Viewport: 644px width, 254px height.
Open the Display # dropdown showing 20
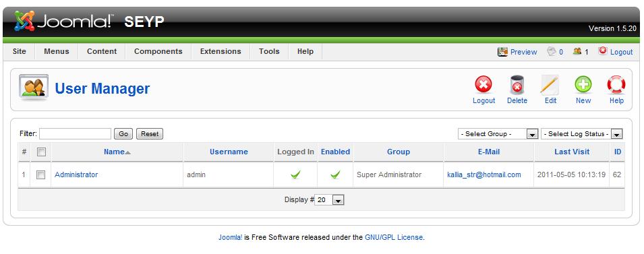(x=329, y=200)
